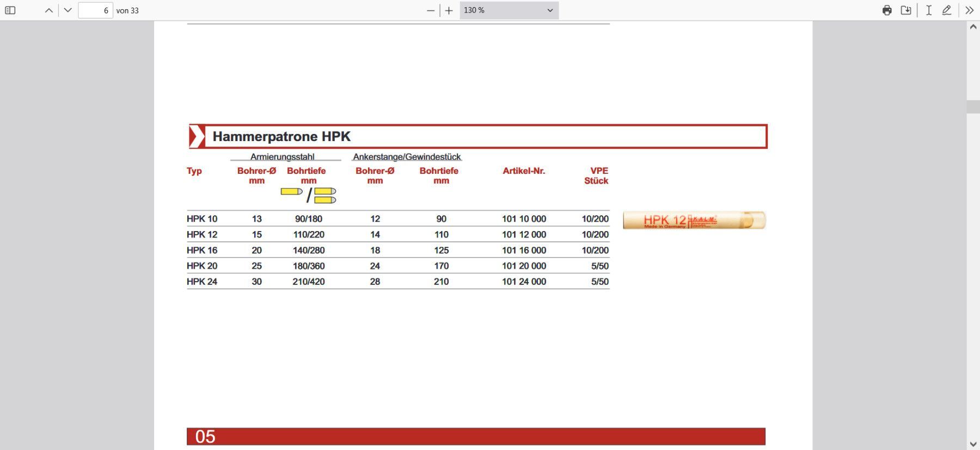Zoom in with the plus button
The width and height of the screenshot is (980, 450).
[x=449, y=10]
